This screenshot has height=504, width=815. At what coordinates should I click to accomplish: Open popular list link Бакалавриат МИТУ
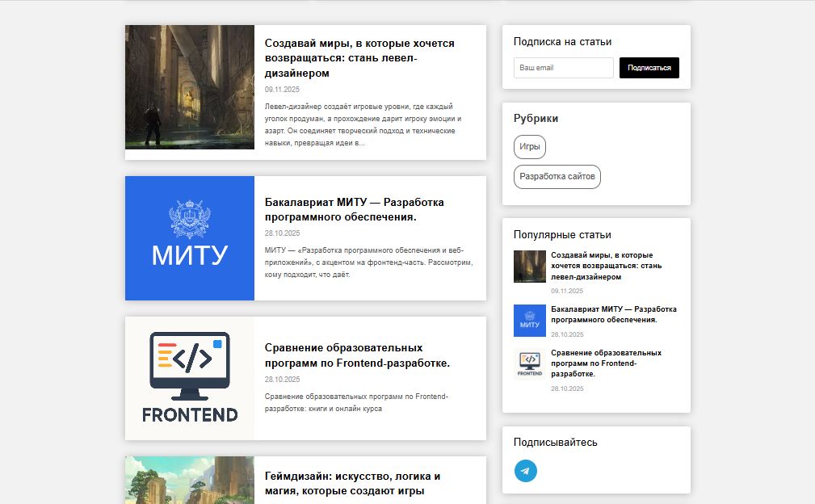coord(614,314)
